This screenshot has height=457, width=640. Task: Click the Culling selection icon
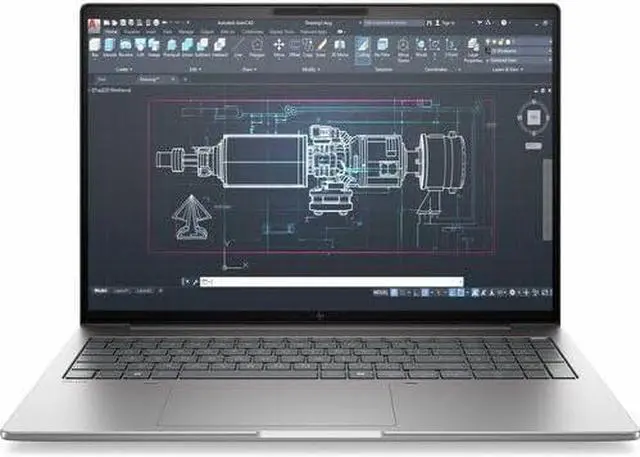tap(362, 47)
